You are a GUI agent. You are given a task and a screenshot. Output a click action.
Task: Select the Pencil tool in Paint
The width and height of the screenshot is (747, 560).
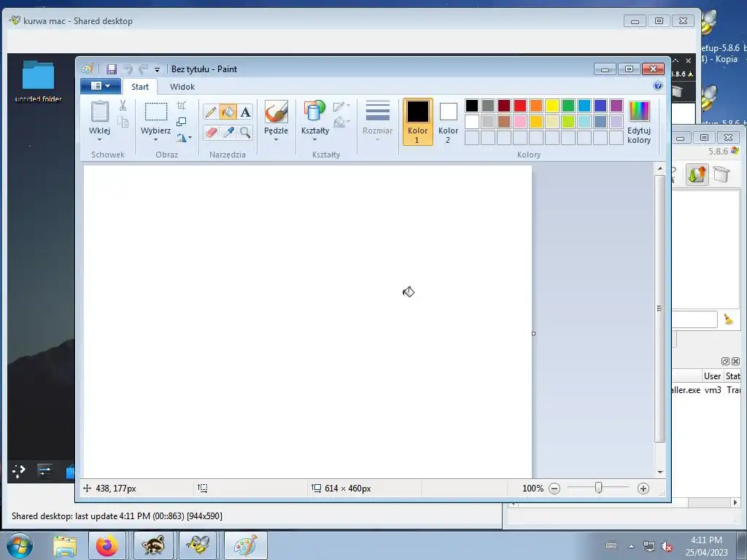tap(211, 112)
